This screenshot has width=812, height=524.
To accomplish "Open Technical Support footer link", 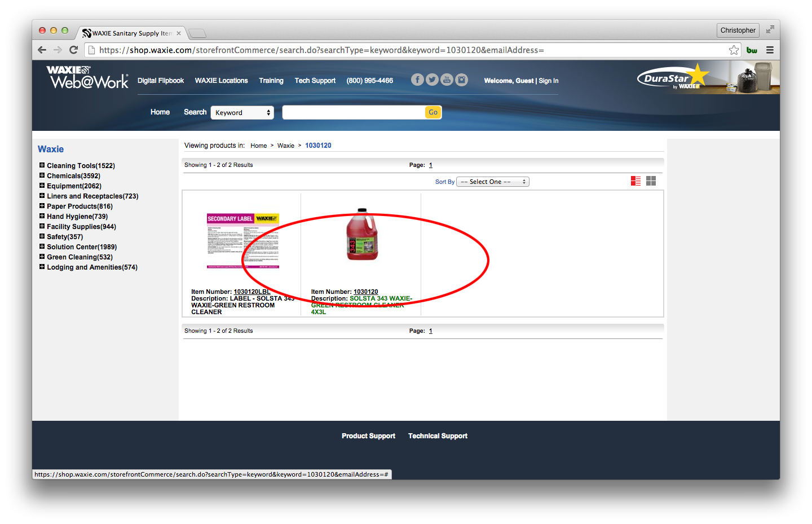I will 438,436.
